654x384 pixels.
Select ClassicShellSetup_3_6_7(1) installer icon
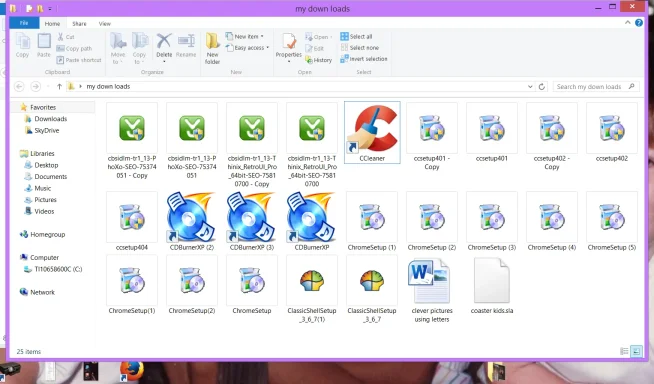coord(312,281)
